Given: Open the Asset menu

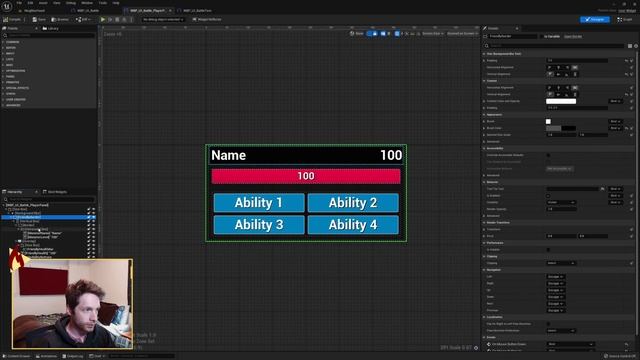Looking at the screenshot, I should pyautogui.click(x=43, y=3).
